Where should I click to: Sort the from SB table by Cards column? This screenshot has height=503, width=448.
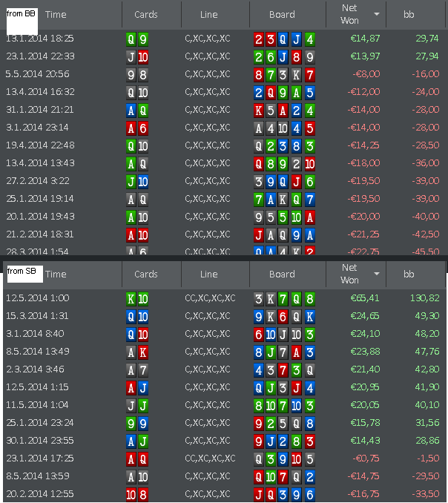145,274
